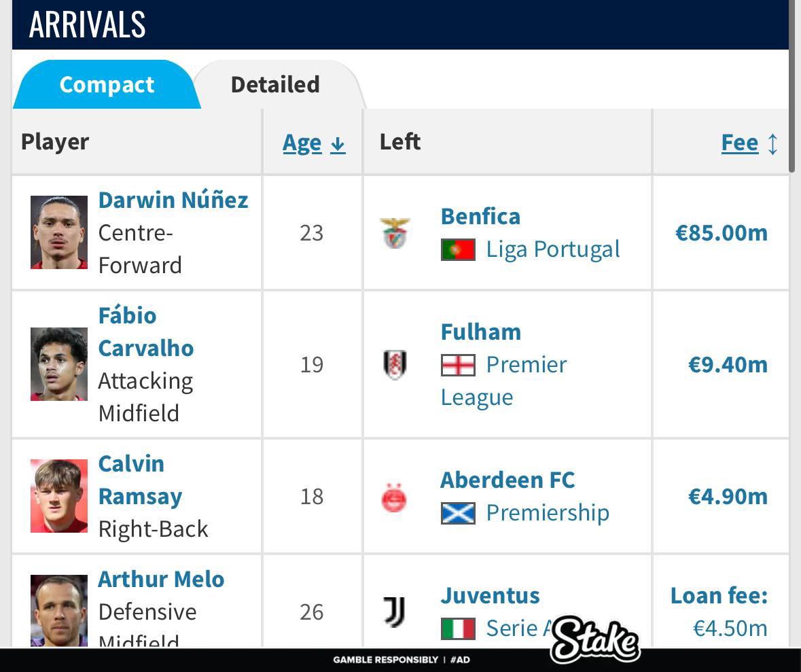Switch to the Detailed tab
Screen dimensions: 801x672
pyautogui.click(x=275, y=84)
